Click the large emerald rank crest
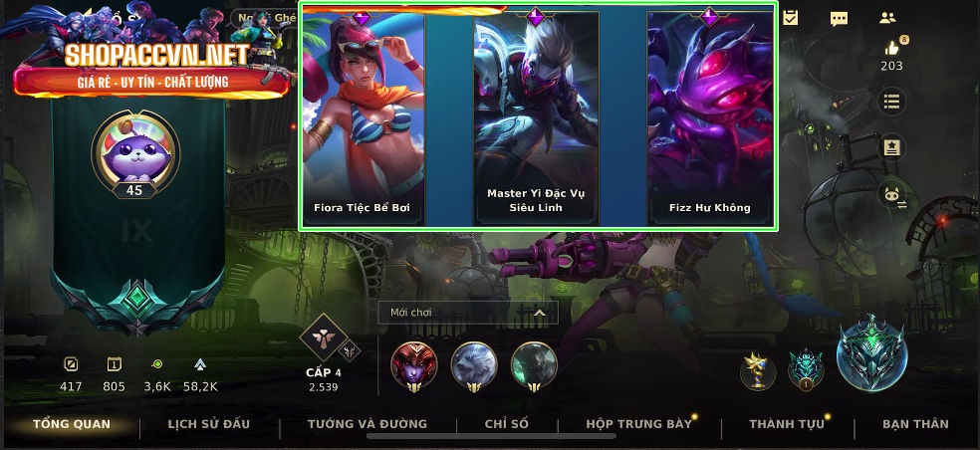Image resolution: width=980 pixels, height=450 pixels. coord(870,353)
